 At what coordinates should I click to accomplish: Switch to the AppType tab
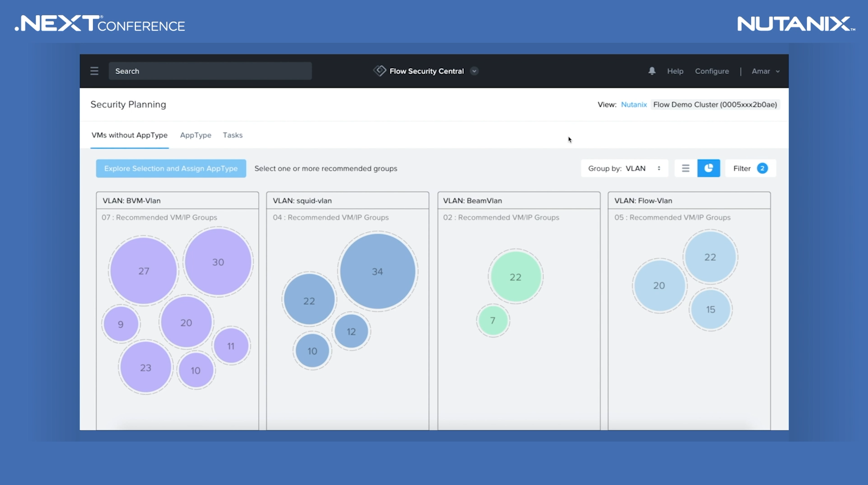click(x=196, y=135)
